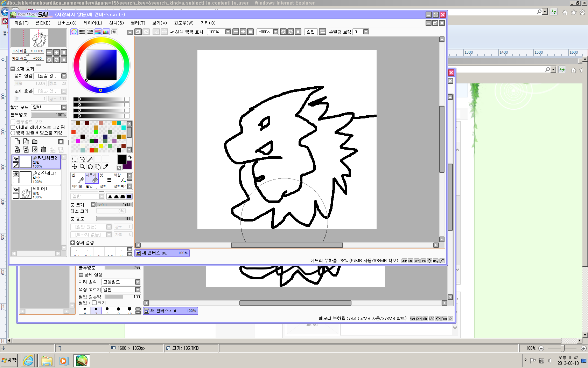Click the Undo arrow in toolbar
This screenshot has height=368, width=588.
138,32
